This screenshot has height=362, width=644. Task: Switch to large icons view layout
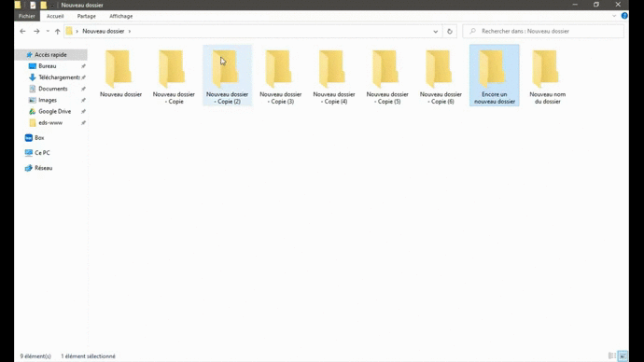point(623,355)
